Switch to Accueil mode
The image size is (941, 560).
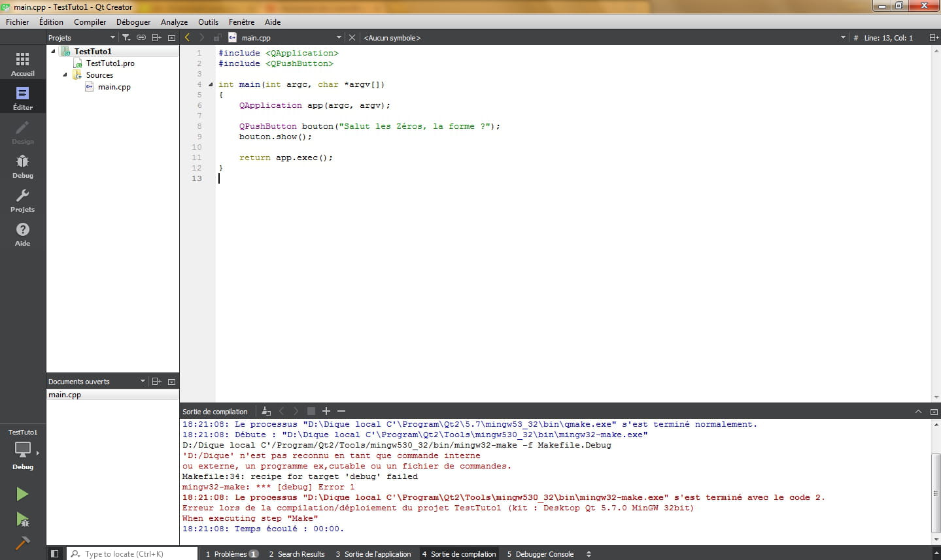[x=23, y=64]
